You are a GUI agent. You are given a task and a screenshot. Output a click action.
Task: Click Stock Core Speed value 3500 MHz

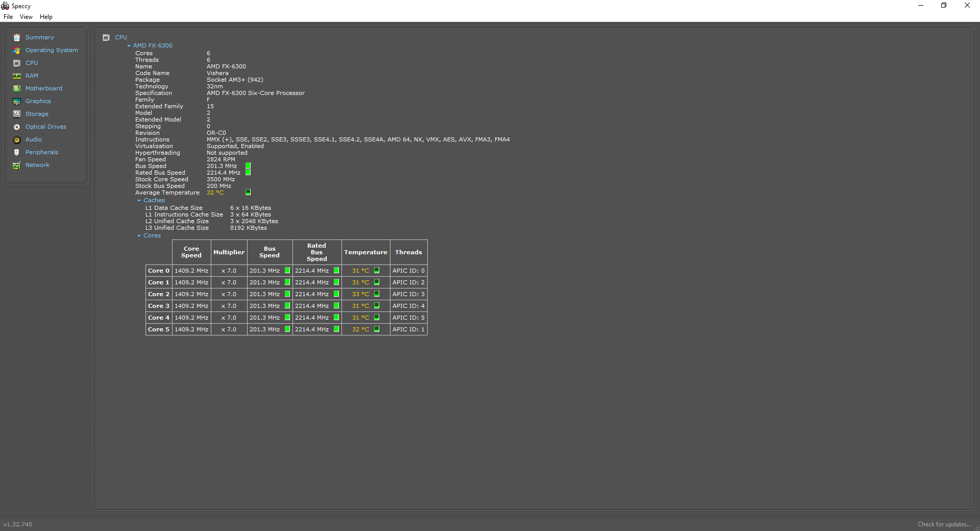tap(221, 179)
